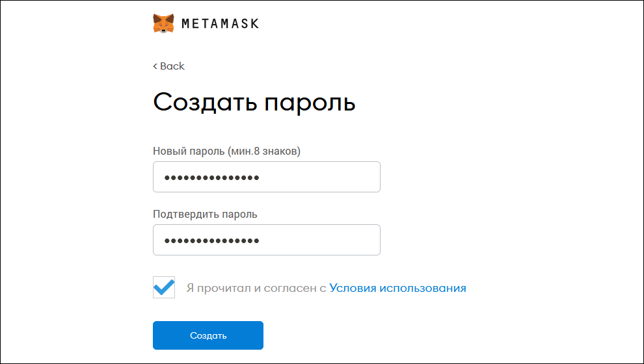Click empty right side of new password field
This screenshot has width=644, height=364.
point(320,177)
